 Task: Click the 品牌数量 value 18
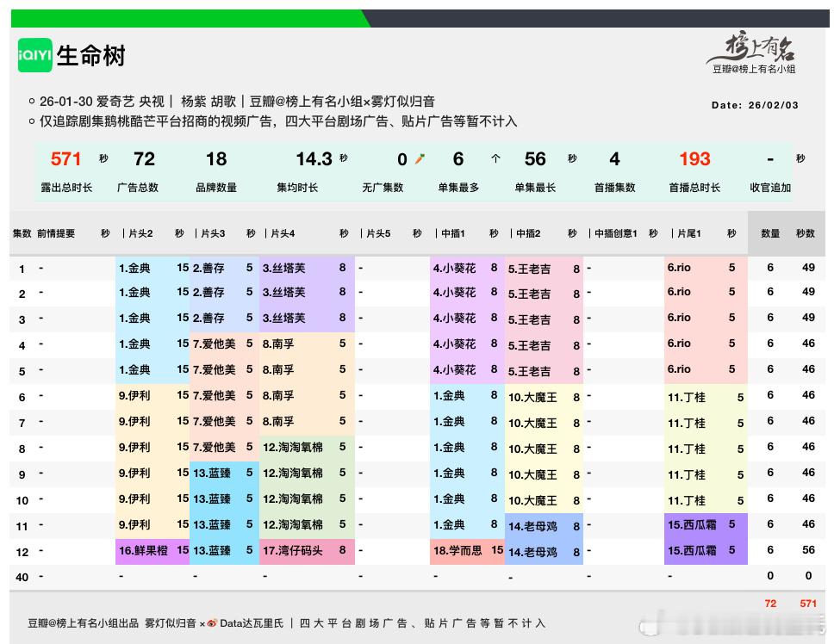point(216,159)
